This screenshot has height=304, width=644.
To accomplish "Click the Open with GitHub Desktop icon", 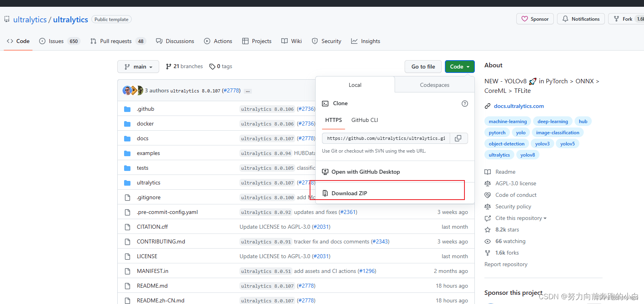I will coord(325,172).
